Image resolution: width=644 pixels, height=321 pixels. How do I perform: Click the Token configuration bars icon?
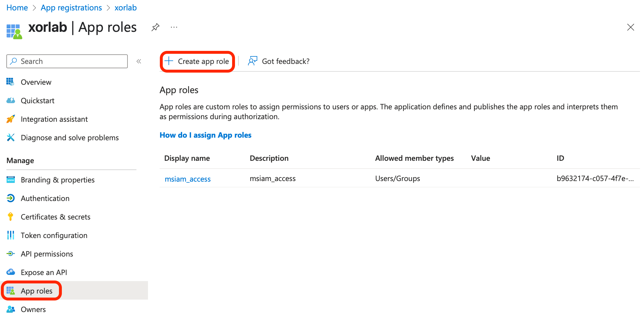(x=10, y=235)
